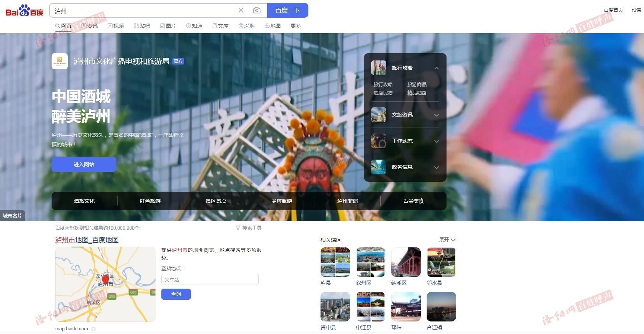
Task: Select 舌尖美食 in the banner menu
Action: pos(413,201)
